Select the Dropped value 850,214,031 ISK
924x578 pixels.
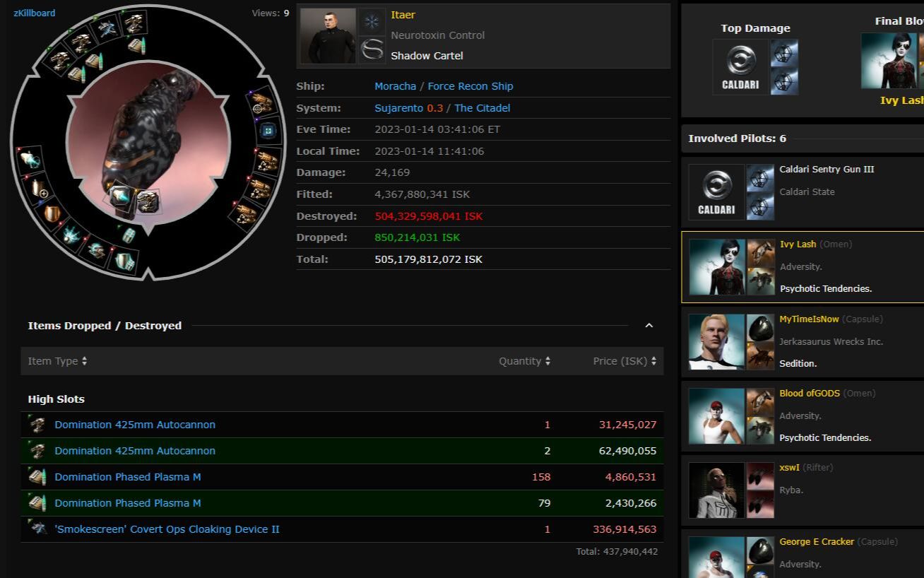[x=417, y=238]
